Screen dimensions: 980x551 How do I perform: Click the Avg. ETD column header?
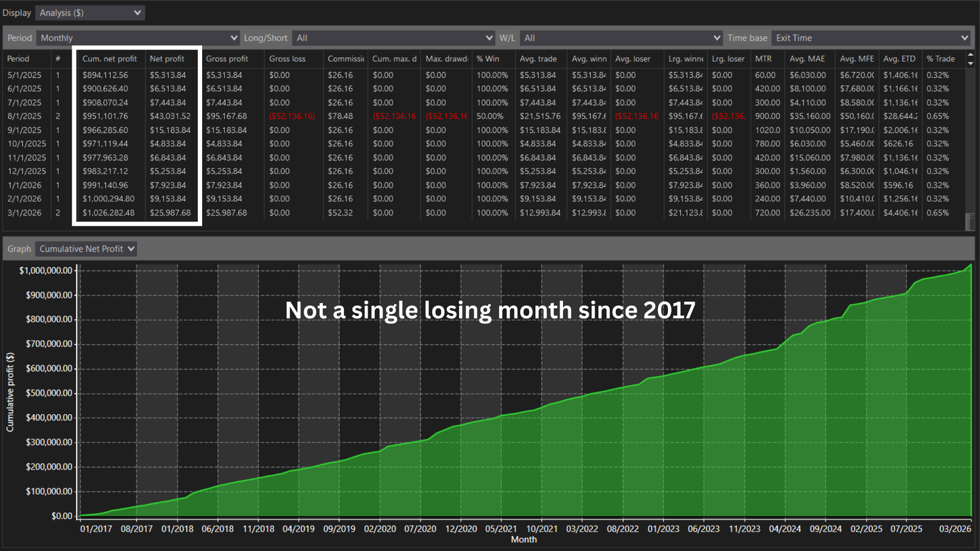(x=901, y=59)
